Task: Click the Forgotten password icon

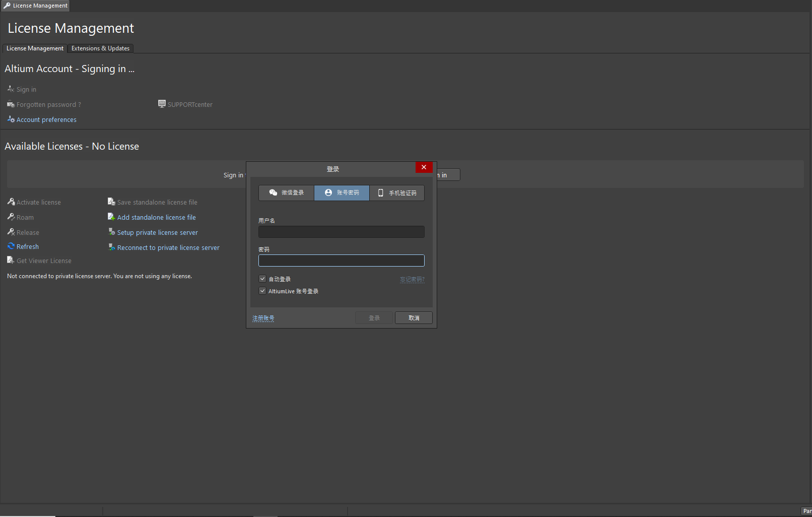Action: (11, 104)
